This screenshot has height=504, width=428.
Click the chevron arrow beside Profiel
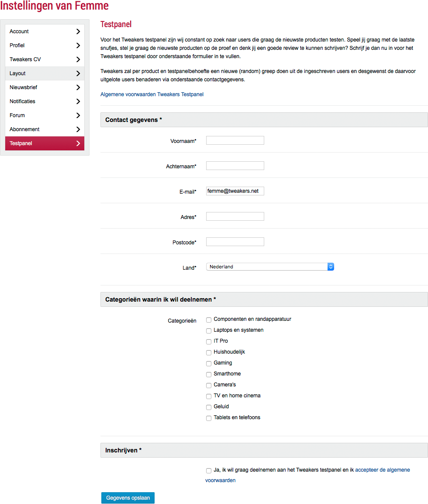click(78, 45)
